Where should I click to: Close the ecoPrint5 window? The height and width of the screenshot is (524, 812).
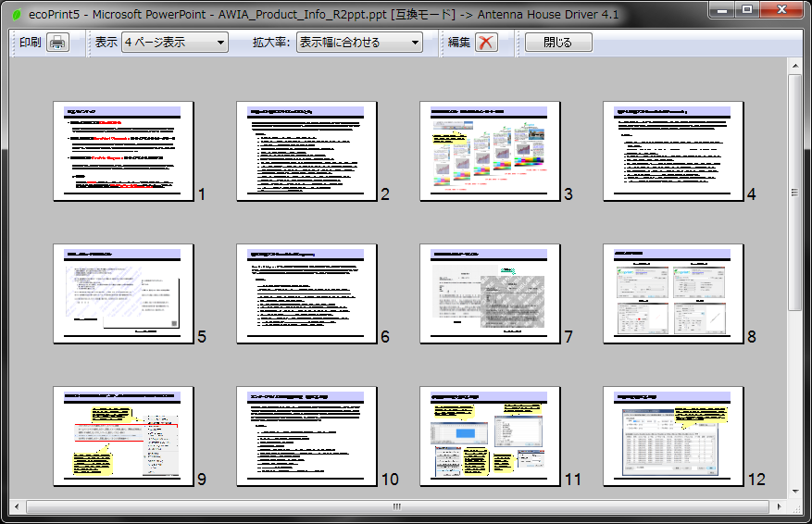pyautogui.click(x=782, y=10)
